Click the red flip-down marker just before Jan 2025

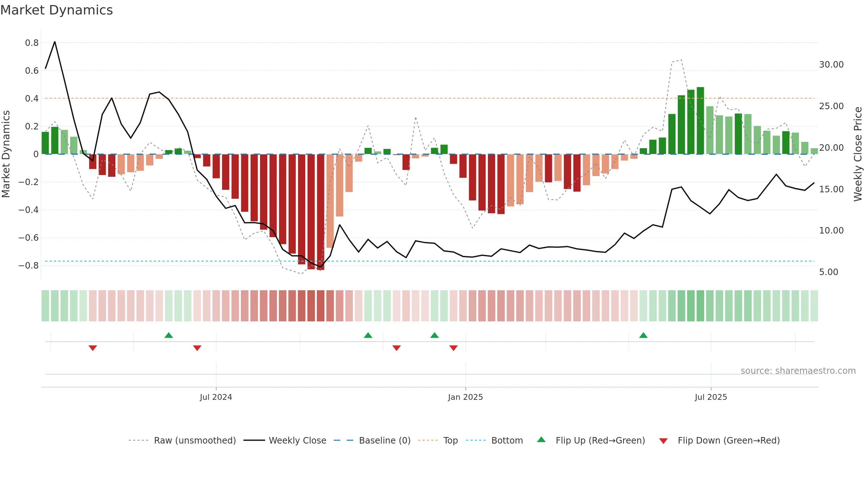[454, 348]
